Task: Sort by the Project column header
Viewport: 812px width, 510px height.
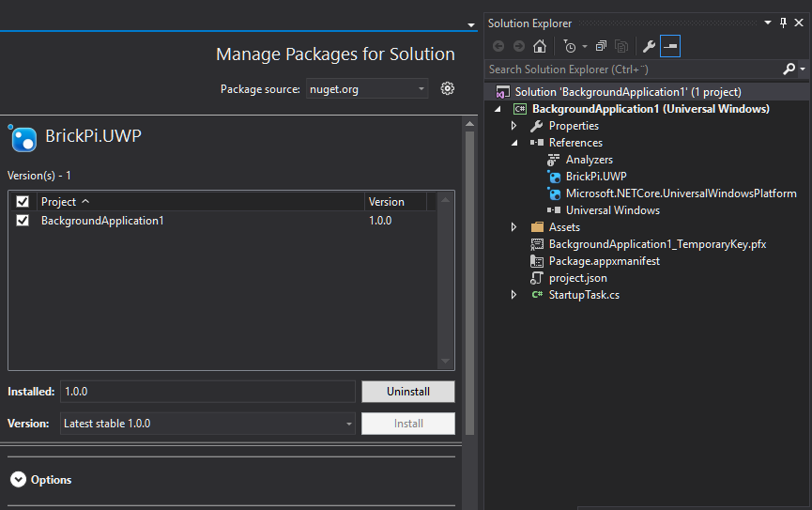Action: tap(201, 202)
